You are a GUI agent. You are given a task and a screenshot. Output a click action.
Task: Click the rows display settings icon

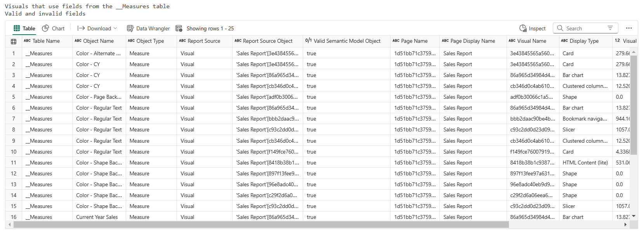(179, 28)
